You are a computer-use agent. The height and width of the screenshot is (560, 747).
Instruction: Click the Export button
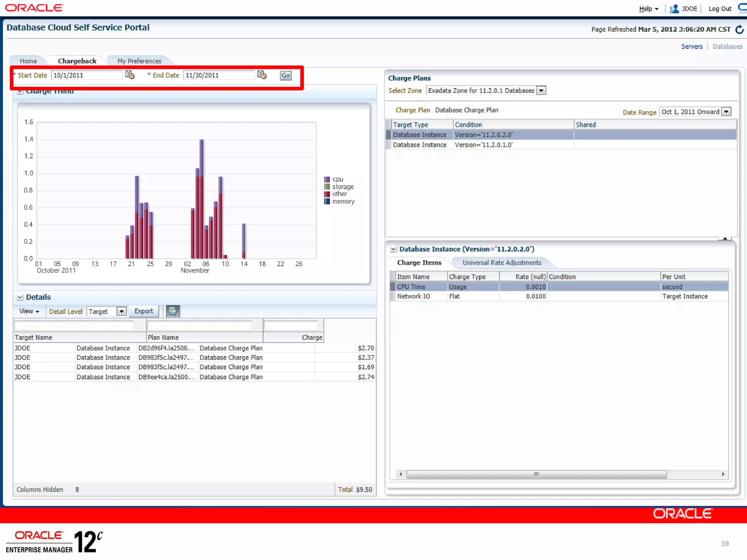tap(143, 311)
